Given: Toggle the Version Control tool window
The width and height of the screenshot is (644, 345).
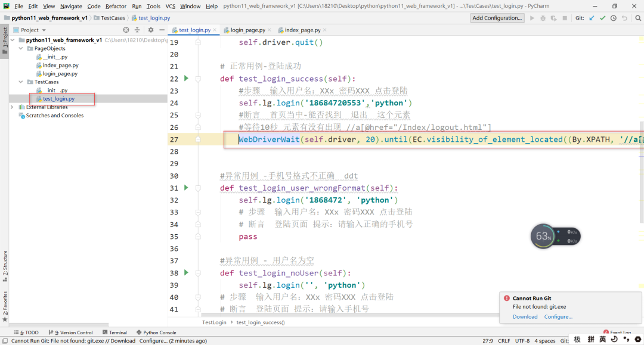Looking at the screenshot, I should [72, 332].
